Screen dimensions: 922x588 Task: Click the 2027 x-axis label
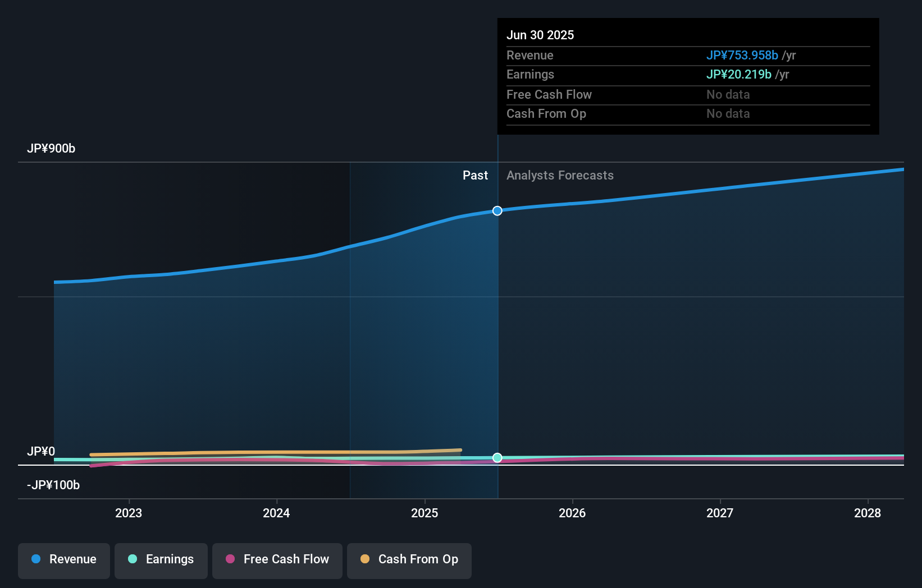(720, 513)
